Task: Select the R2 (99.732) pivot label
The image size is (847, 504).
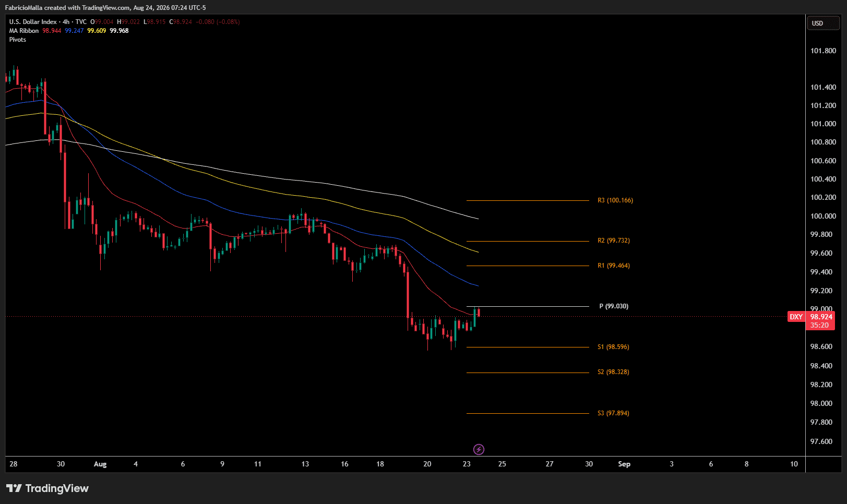Action: (614, 241)
